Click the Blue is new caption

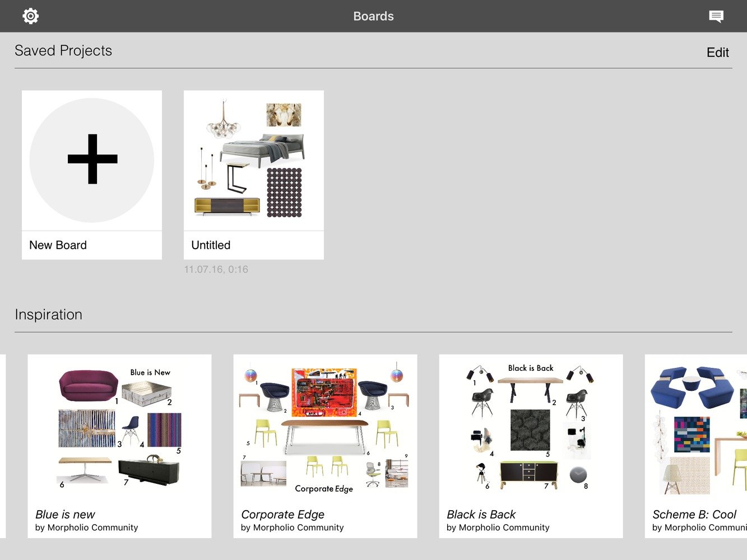pos(65,514)
